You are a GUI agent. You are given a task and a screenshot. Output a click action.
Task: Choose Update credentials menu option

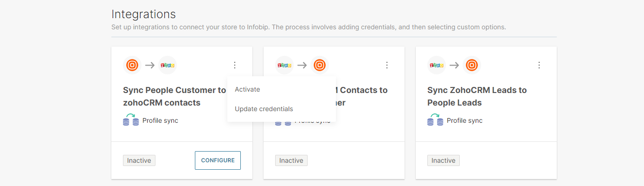coord(264,109)
